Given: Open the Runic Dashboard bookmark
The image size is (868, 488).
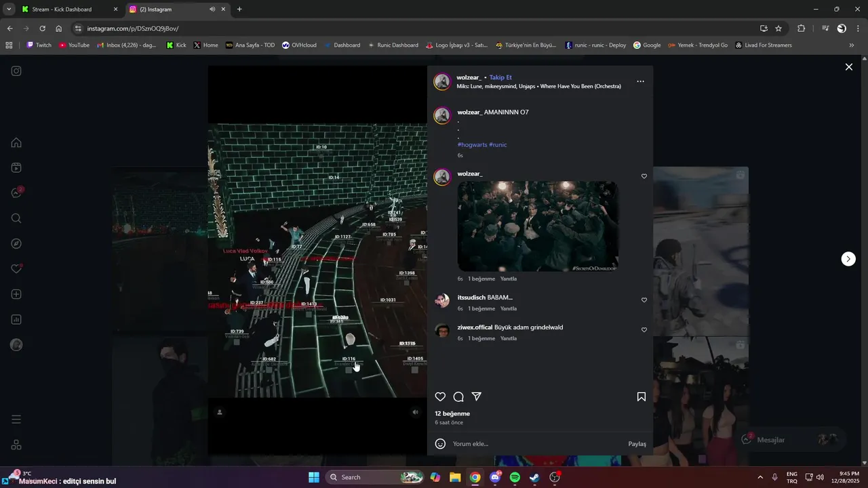Looking at the screenshot, I should click(393, 45).
